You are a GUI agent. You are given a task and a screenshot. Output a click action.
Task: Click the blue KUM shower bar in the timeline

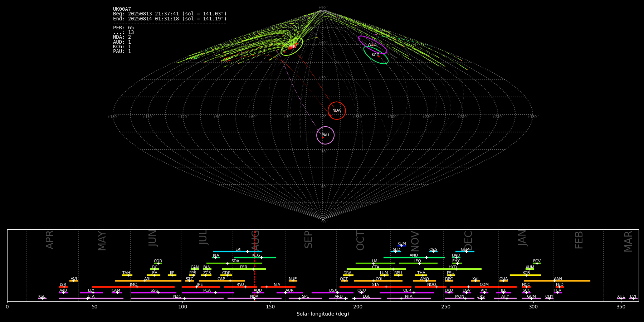pyautogui.click(x=402, y=246)
